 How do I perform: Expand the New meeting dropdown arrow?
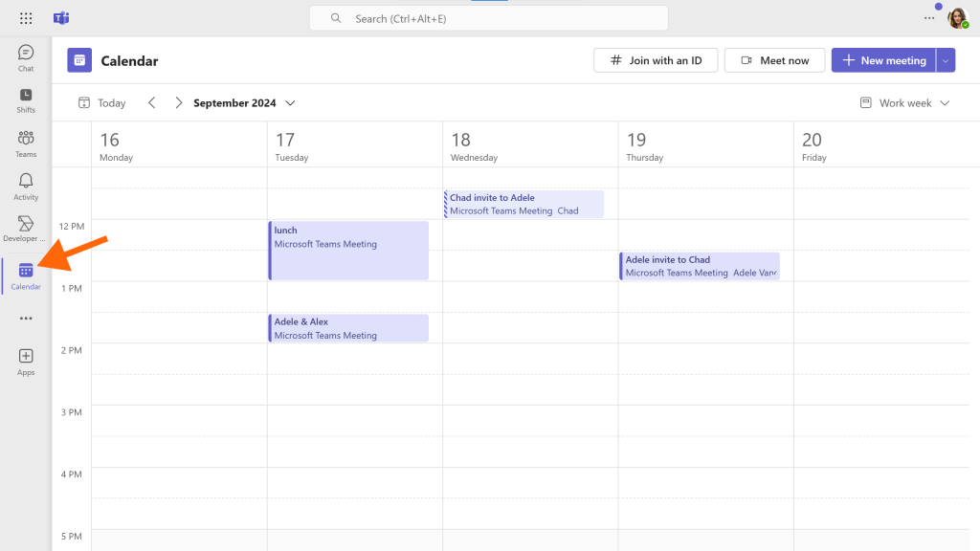point(946,60)
